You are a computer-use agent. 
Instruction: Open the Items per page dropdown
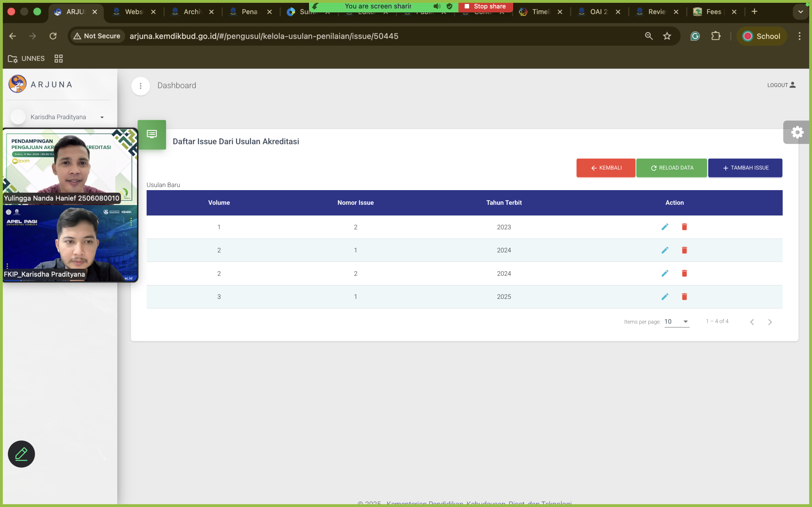pos(677,321)
